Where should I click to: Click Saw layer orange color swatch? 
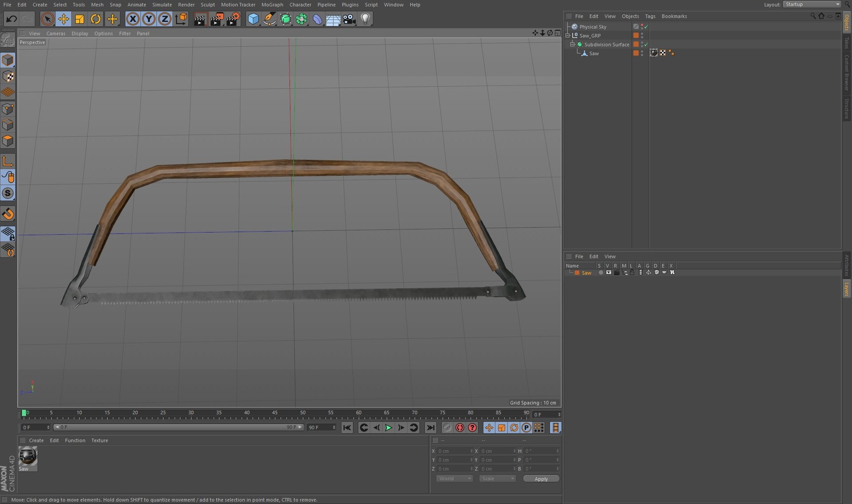click(x=577, y=273)
